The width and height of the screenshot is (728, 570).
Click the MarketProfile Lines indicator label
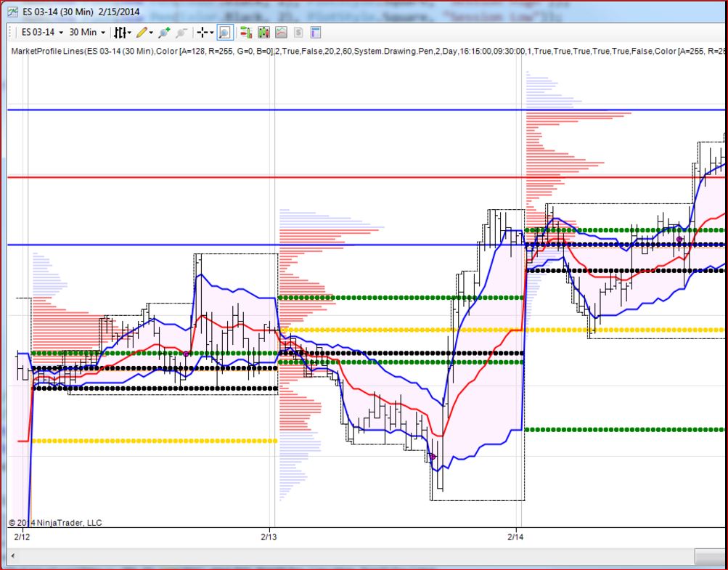367,51
